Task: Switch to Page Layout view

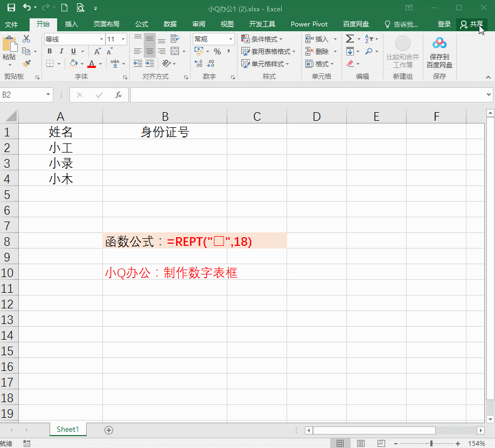Action: [x=360, y=443]
